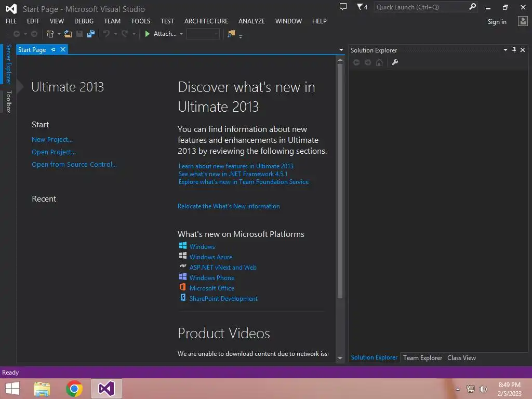Click the taskbar network icon
Viewport: 532px width, 399px height.
click(x=471, y=389)
